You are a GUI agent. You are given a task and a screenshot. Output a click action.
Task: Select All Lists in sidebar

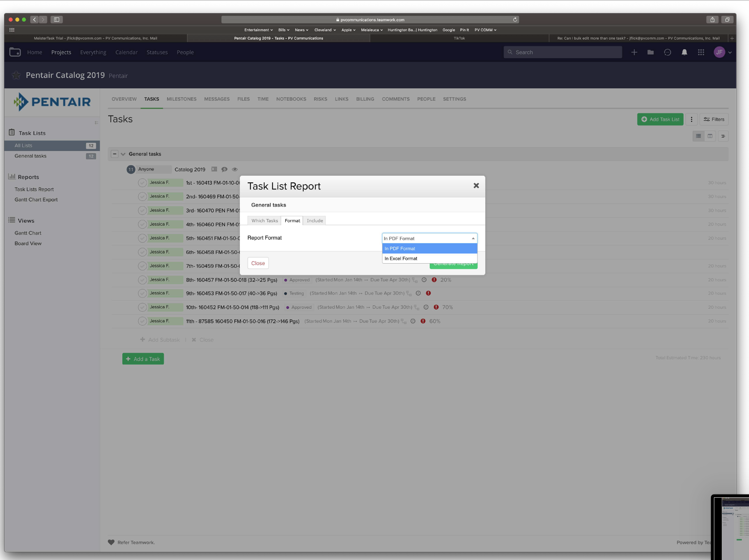coord(52,145)
